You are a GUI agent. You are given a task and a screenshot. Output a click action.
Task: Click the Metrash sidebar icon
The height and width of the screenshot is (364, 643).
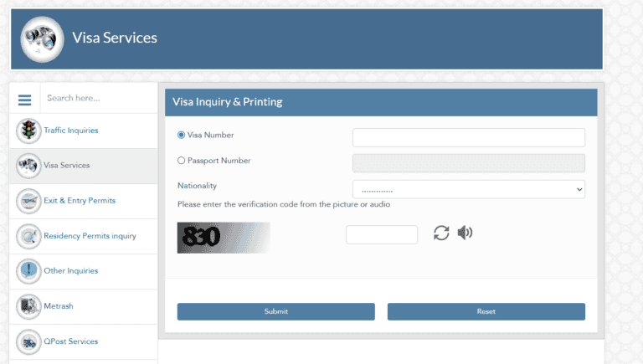point(28,306)
